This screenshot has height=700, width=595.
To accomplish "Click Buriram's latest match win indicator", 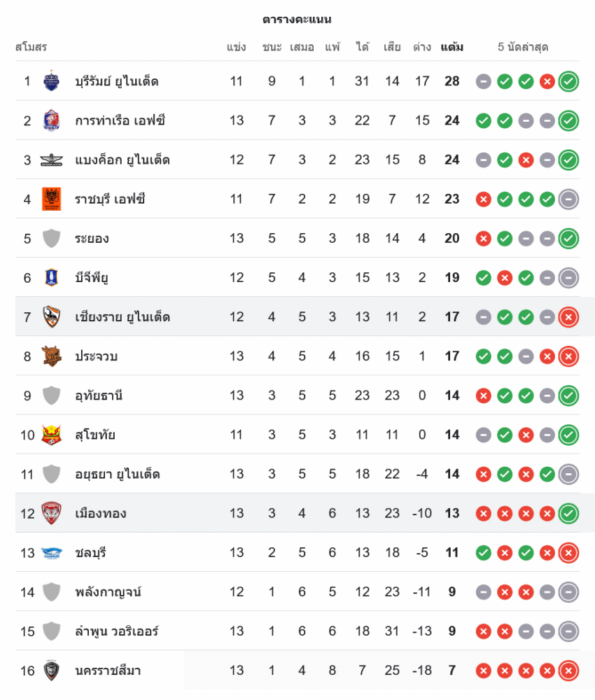I will 569,81.
